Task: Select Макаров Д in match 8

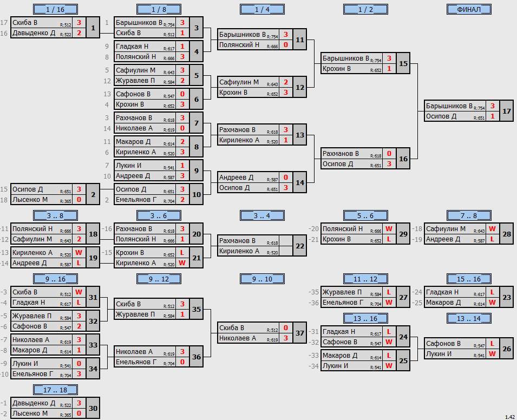Action: click(133, 142)
